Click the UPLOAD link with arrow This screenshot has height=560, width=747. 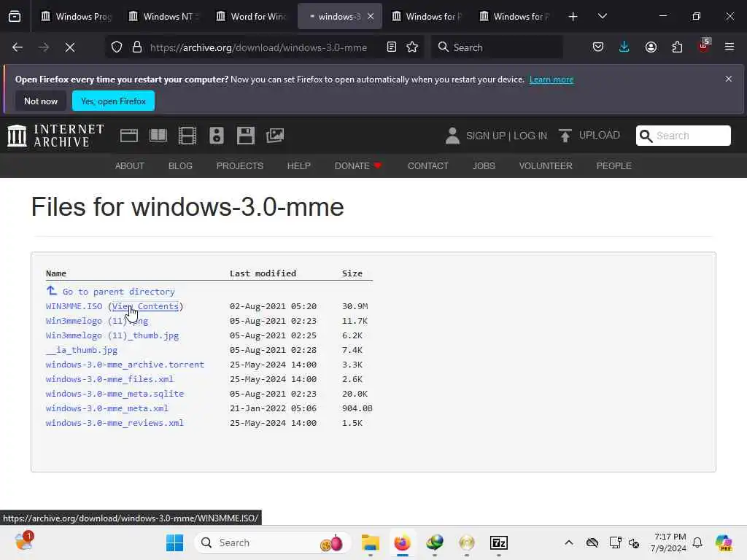tap(589, 135)
